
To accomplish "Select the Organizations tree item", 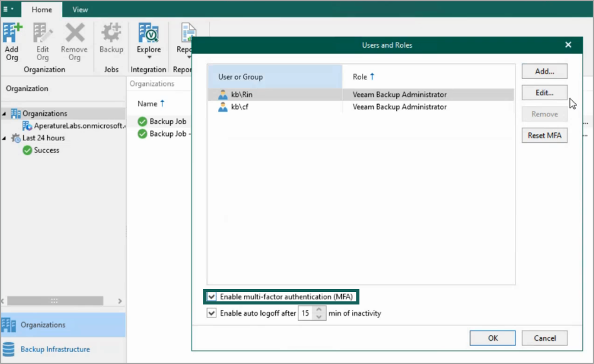I will [x=45, y=113].
